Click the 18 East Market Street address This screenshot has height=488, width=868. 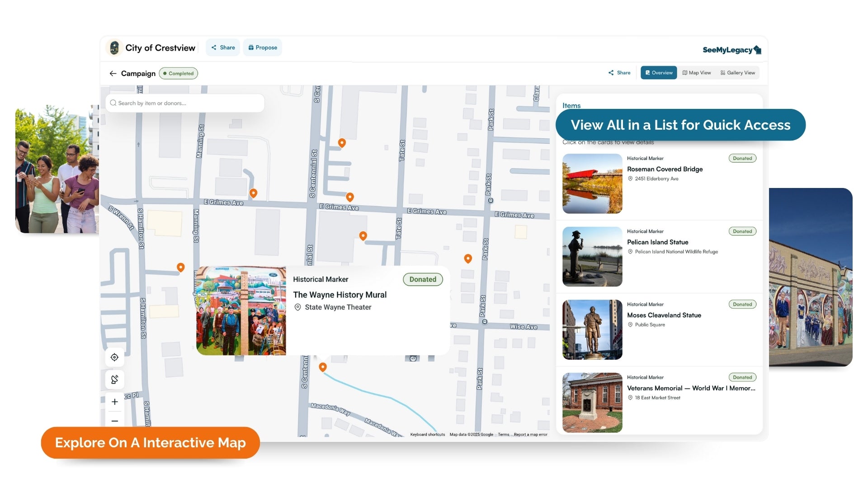point(657,398)
